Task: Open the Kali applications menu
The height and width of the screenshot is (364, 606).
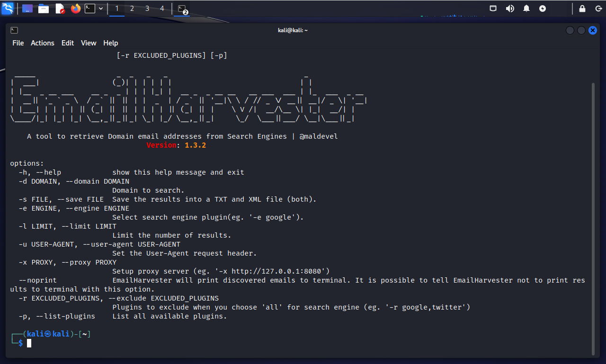Action: (8, 9)
